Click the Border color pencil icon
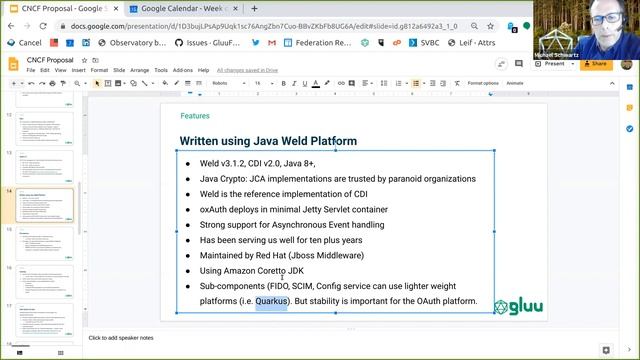 (x=176, y=83)
